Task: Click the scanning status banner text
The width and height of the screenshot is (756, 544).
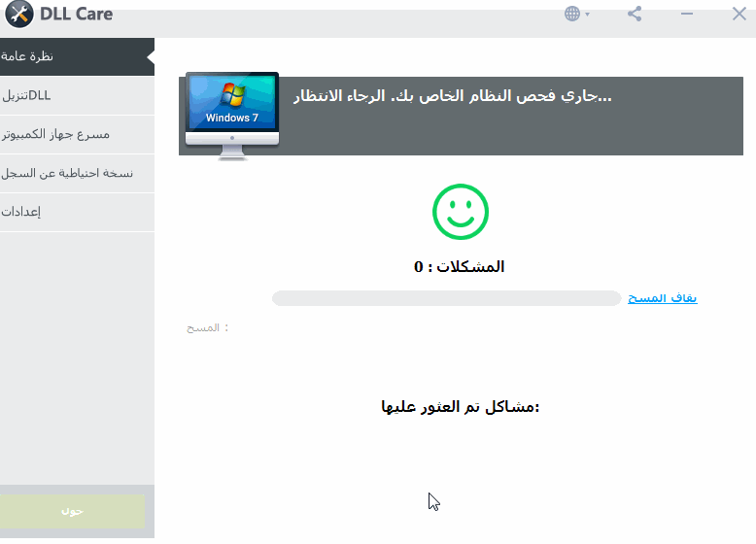Action: pyautogui.click(x=452, y=97)
